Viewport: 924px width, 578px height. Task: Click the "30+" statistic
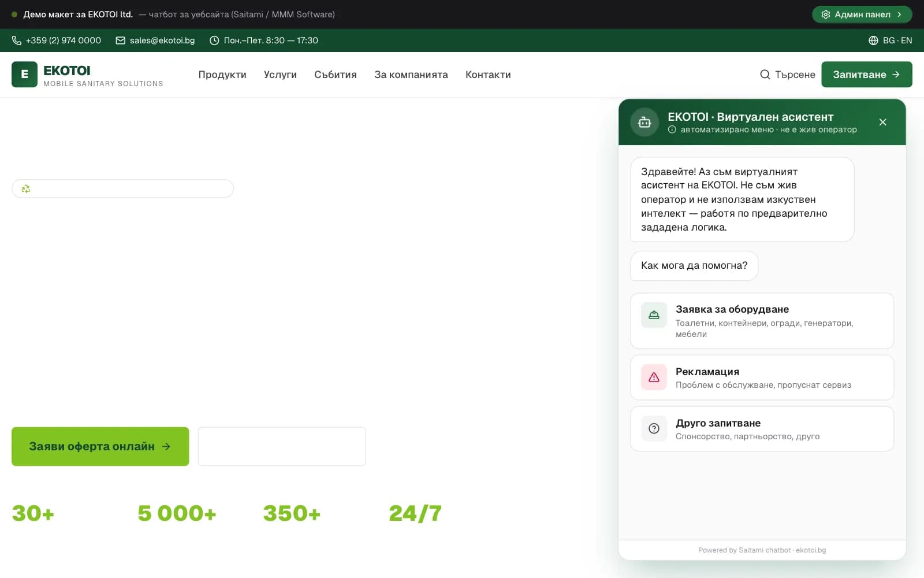click(x=33, y=513)
